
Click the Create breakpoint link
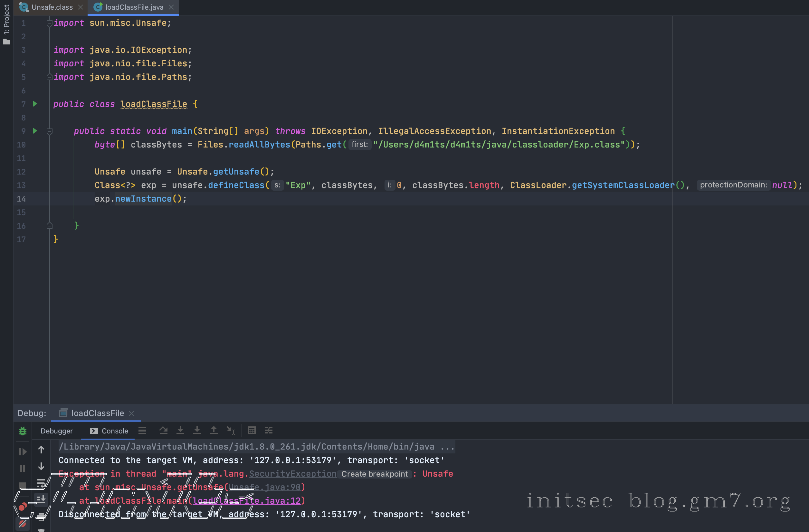pyautogui.click(x=374, y=474)
